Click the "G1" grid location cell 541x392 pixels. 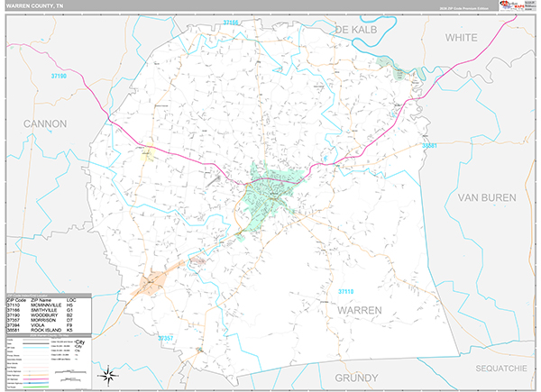pos(69,310)
